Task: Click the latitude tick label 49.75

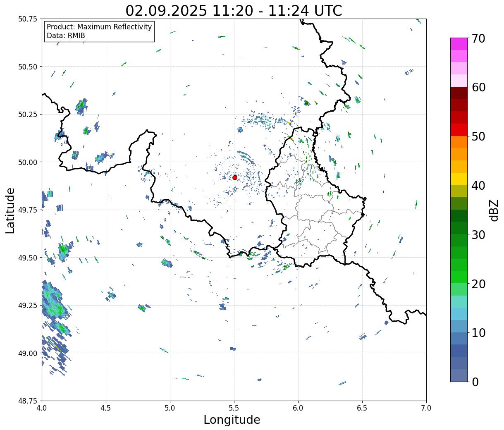Action: pyautogui.click(x=28, y=210)
